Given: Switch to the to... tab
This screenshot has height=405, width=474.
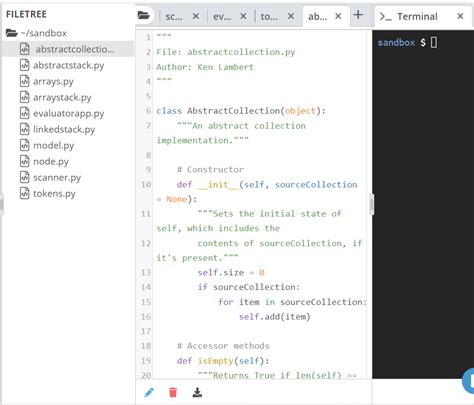Looking at the screenshot, I should tap(269, 16).
